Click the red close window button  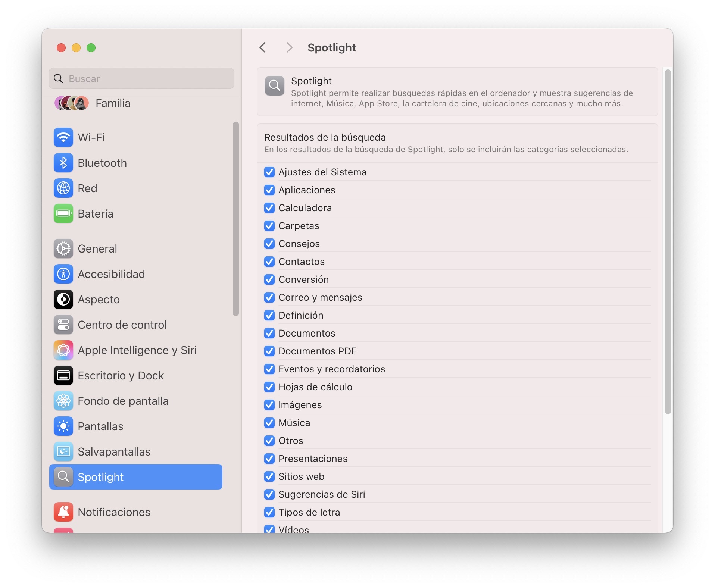(61, 48)
